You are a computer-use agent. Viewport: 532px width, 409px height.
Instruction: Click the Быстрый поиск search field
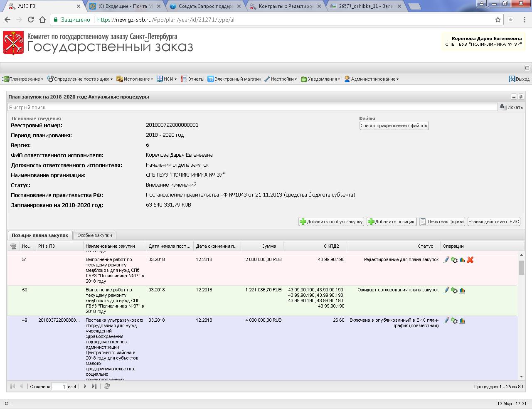pyautogui.click(x=252, y=107)
